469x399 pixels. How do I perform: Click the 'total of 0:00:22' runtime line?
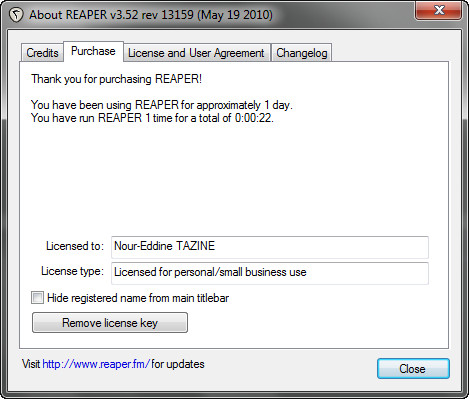click(152, 118)
